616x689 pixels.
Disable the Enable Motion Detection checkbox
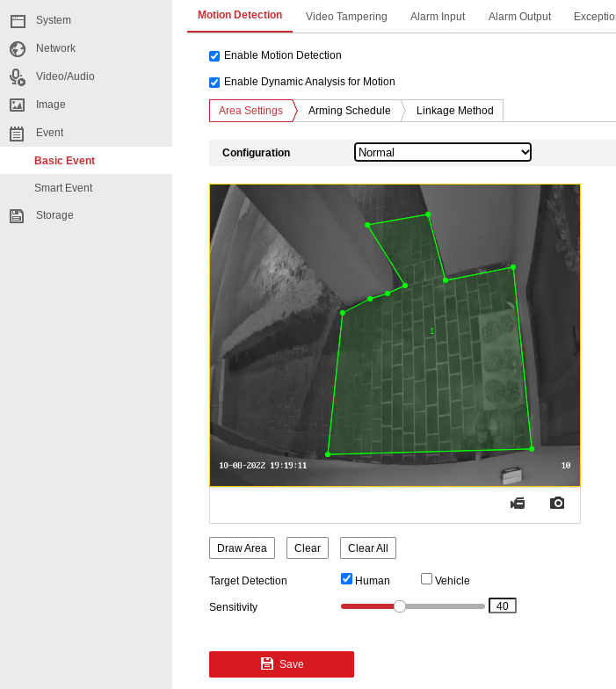[x=214, y=56]
